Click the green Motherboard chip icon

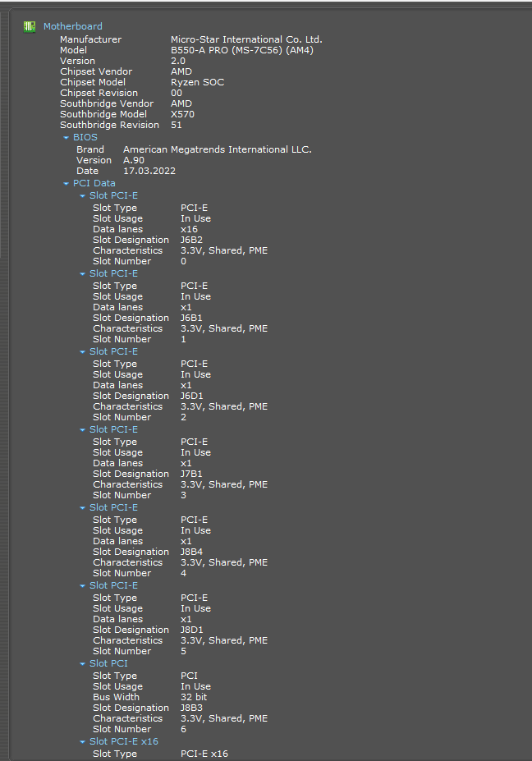click(30, 26)
